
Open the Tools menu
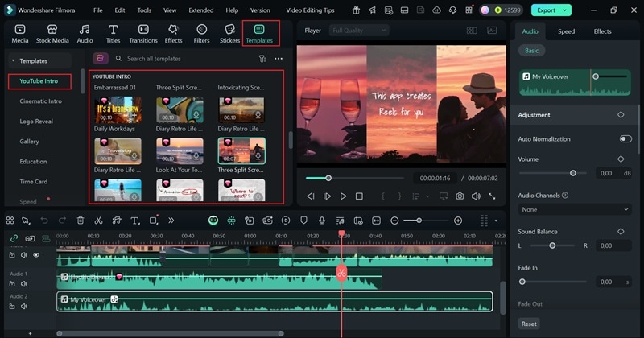pos(143,10)
